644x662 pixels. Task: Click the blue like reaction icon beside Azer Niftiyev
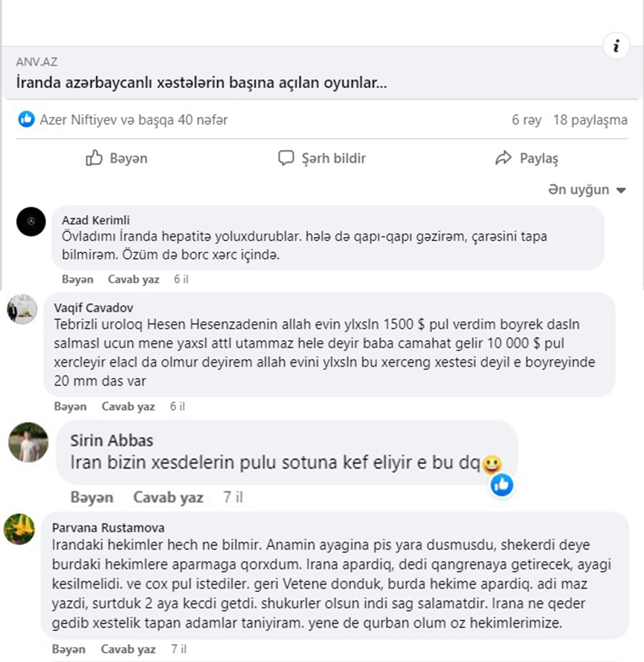(26, 119)
